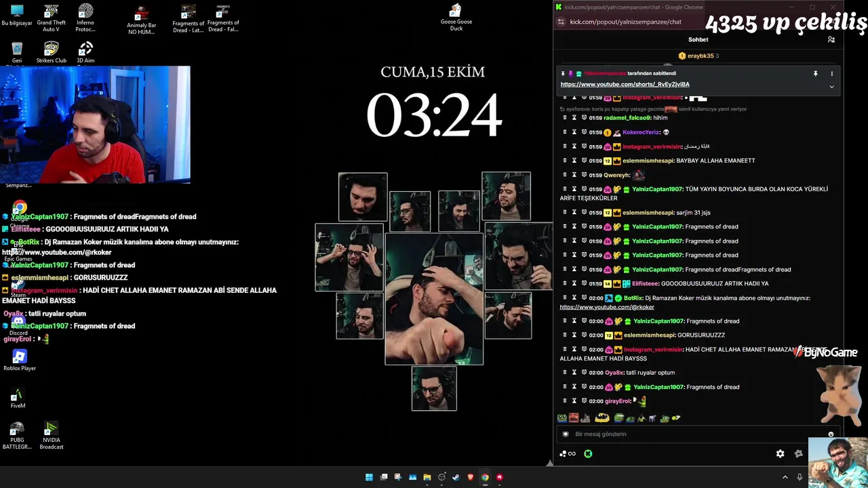Delete Oya8x's message with trash icon
The width and height of the screenshot is (868, 488).
564,373
